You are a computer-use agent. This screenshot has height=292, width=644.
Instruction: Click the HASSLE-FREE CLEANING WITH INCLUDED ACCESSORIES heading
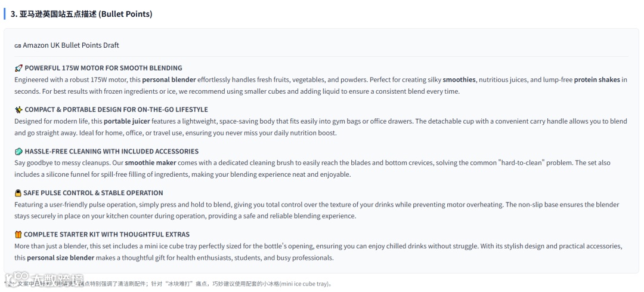click(x=112, y=152)
